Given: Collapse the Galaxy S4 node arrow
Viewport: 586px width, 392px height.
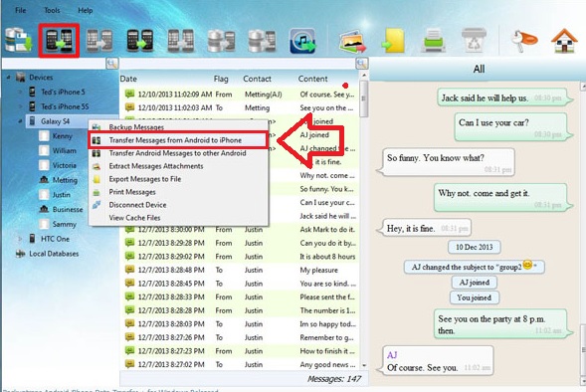Looking at the screenshot, I should [20, 121].
